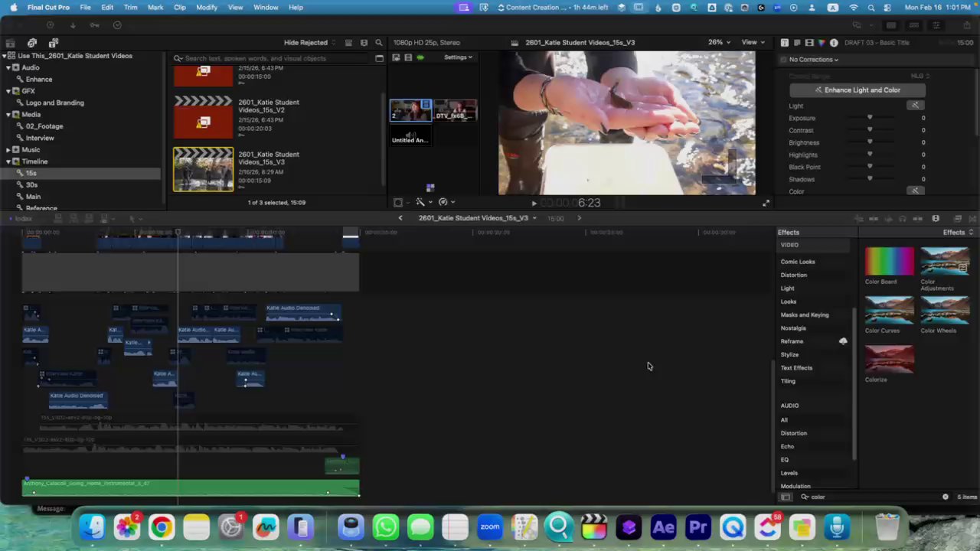The image size is (980, 551).
Task: Toggle the show inspector layout button
Action: [936, 25]
